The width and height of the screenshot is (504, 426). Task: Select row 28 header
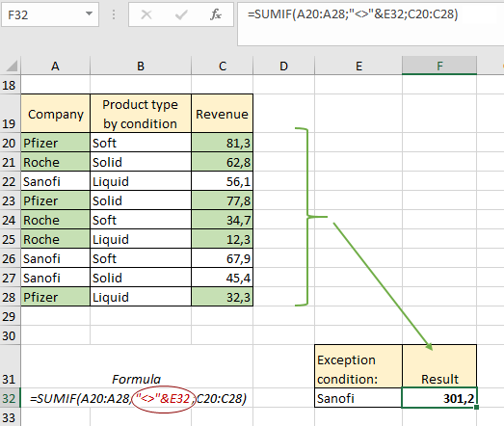click(x=10, y=297)
